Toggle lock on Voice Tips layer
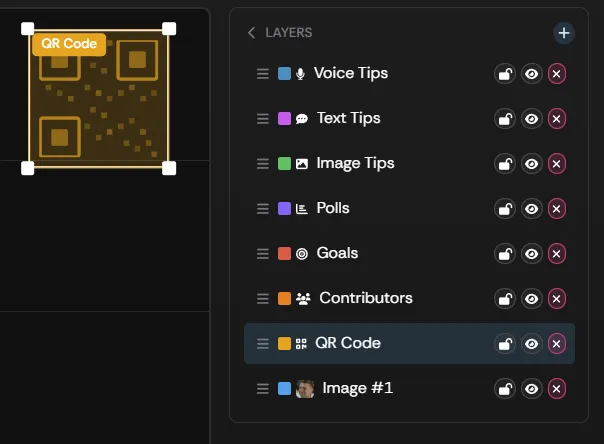The image size is (604, 444). click(505, 74)
